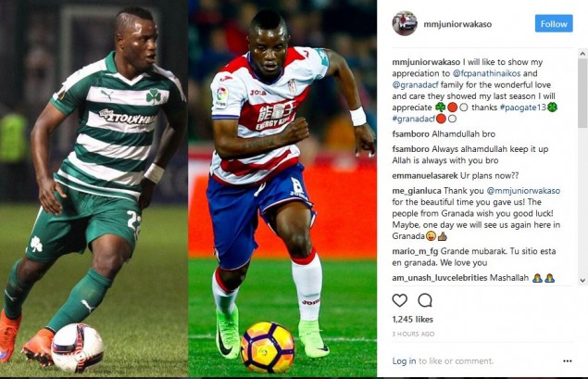Open me_gianluca commenter profile

click(x=417, y=191)
